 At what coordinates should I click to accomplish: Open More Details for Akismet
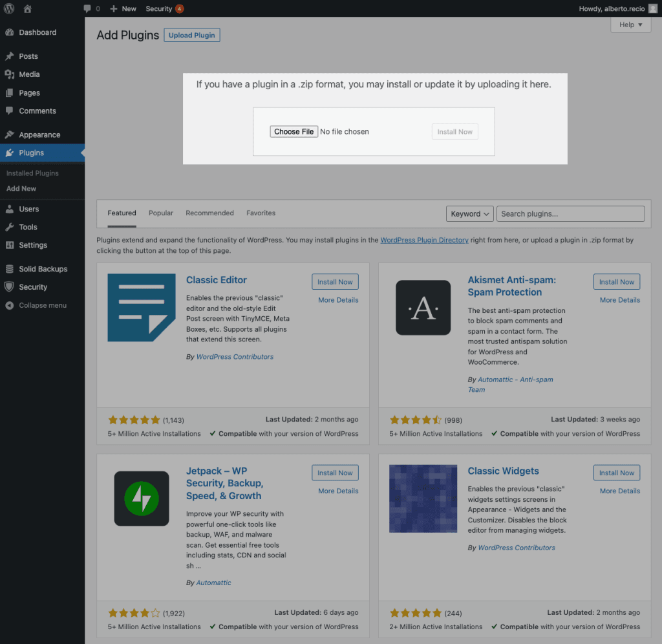(x=620, y=300)
